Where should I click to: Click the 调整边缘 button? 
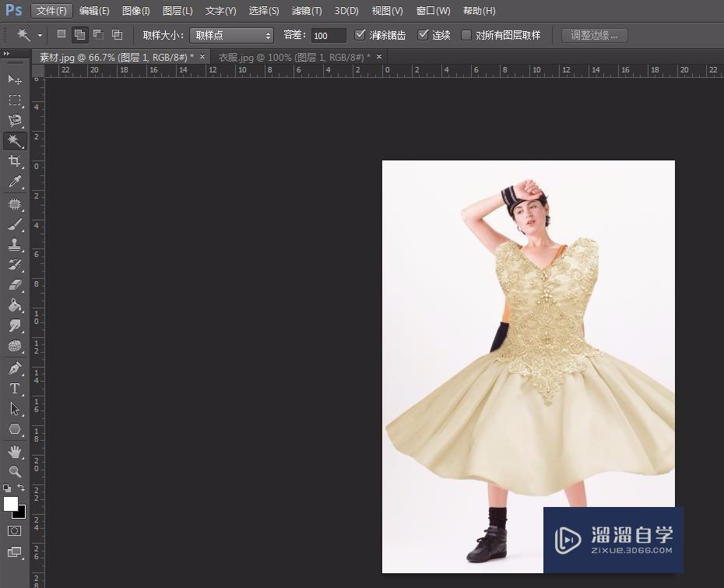(x=594, y=34)
